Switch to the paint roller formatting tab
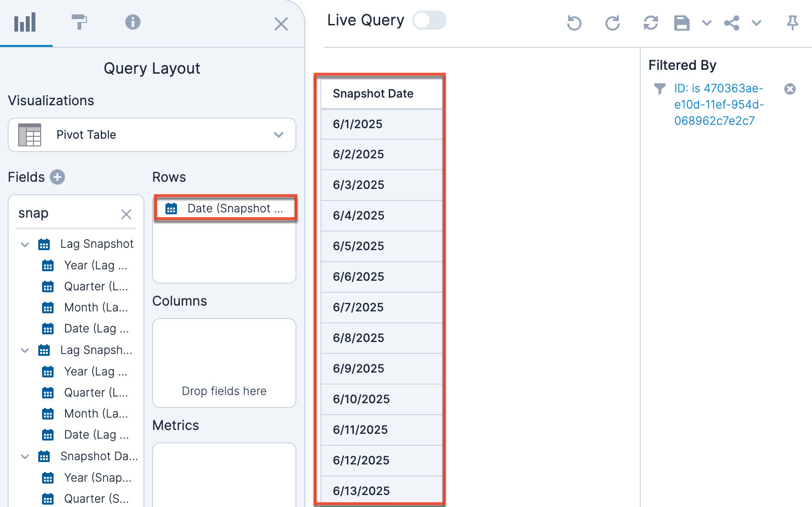 [79, 22]
